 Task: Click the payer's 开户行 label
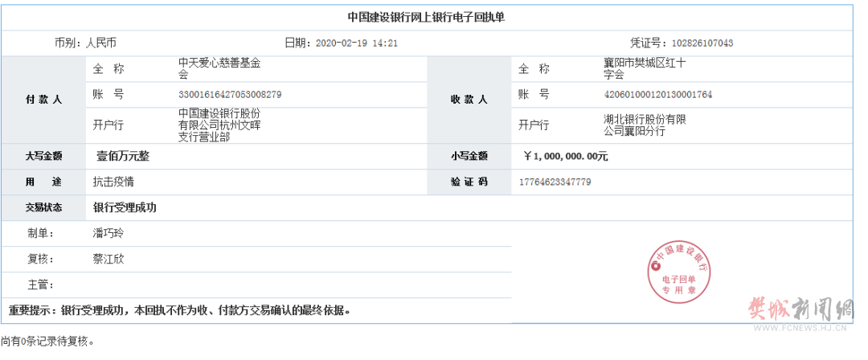pos(108,125)
